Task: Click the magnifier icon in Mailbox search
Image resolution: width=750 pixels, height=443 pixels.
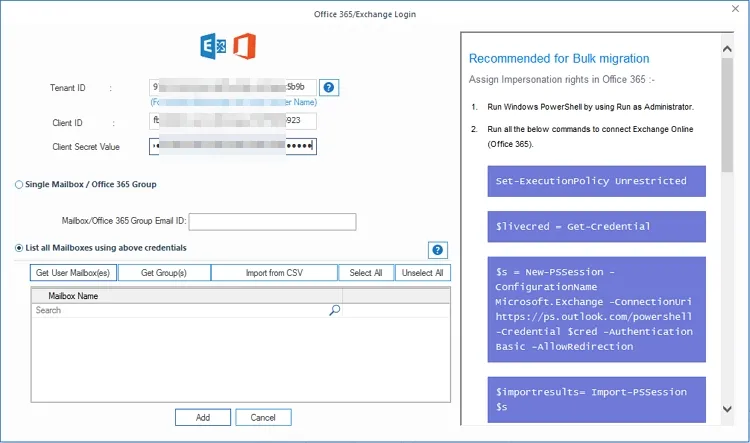Action: (334, 310)
